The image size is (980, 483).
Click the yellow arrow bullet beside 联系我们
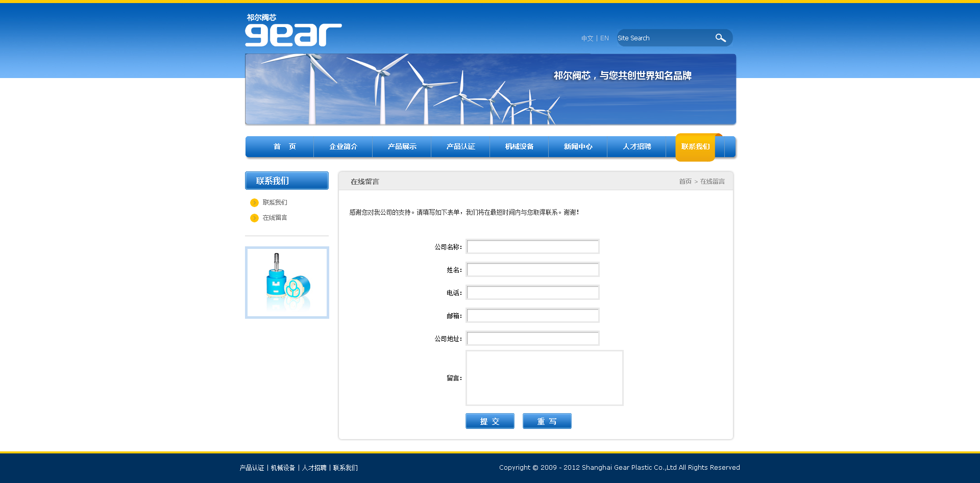pos(254,202)
